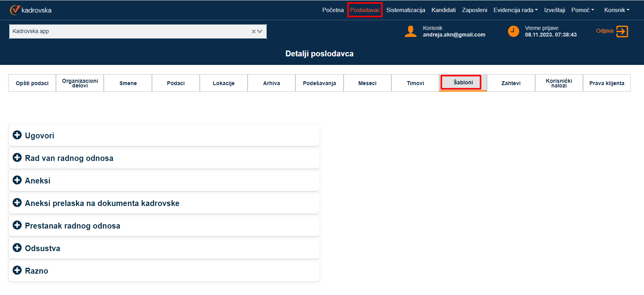The image size is (644, 295).
Task: Go to Zaposleni in navigation bar
Action: [474, 10]
